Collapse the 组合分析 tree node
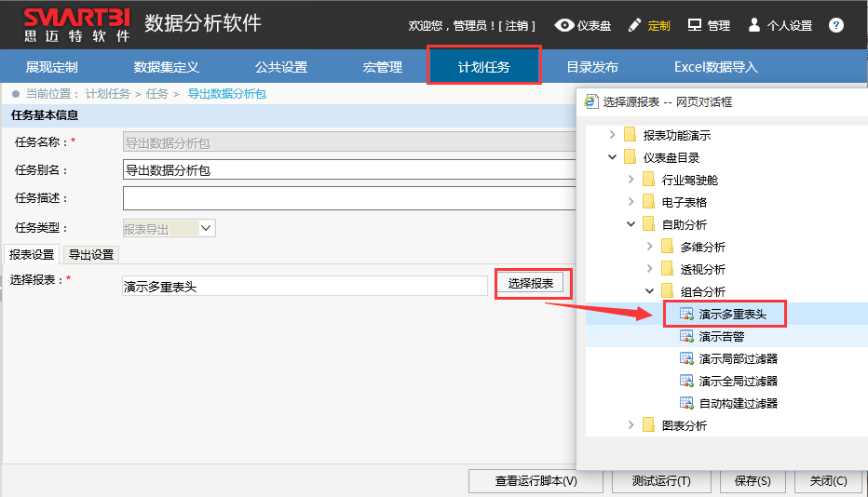The height and width of the screenshot is (497, 868). (649, 291)
